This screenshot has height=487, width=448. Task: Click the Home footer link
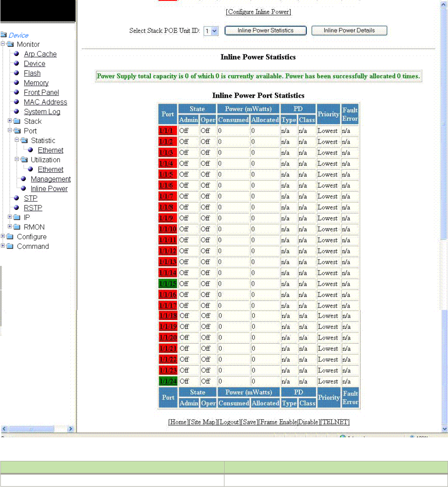click(178, 422)
